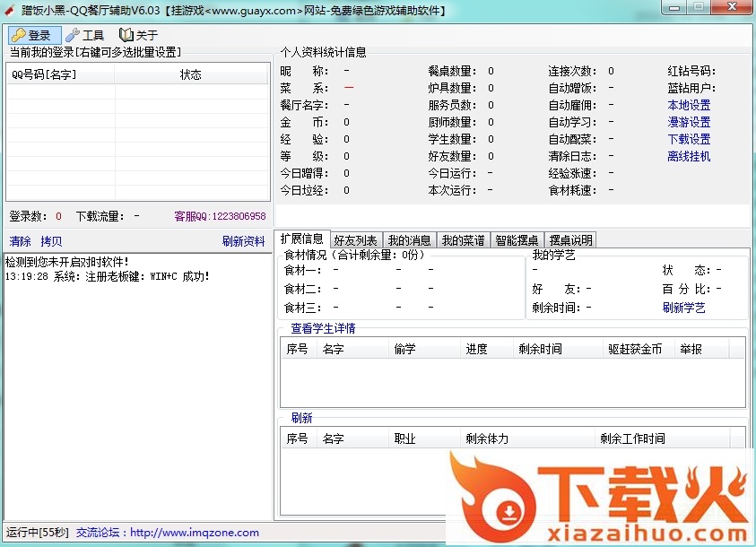Open the 关于 book toolbar item
The width and height of the screenshot is (756, 547).
click(138, 35)
